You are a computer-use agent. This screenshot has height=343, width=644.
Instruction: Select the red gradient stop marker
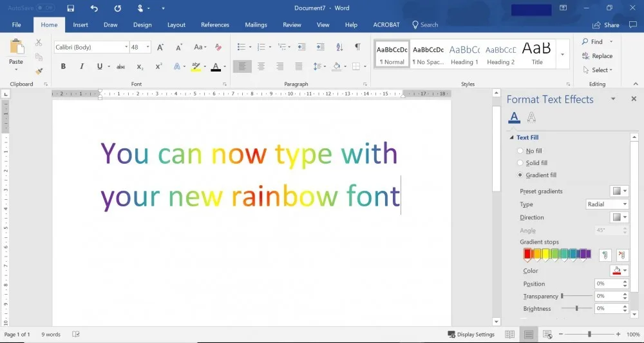[x=527, y=255]
